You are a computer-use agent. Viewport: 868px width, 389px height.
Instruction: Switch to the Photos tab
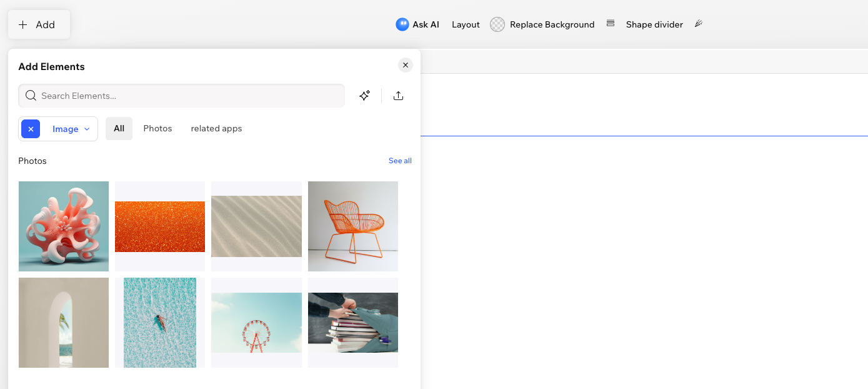tap(157, 128)
